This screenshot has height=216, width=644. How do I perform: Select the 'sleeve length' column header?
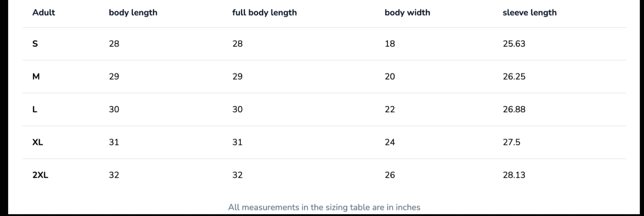pos(529,12)
